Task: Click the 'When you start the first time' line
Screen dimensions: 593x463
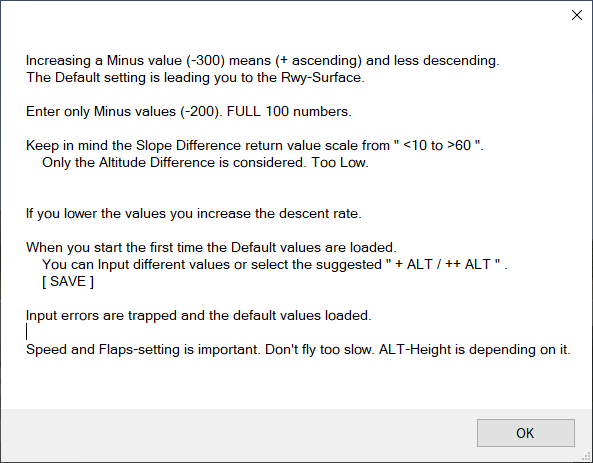Action: click(x=211, y=247)
